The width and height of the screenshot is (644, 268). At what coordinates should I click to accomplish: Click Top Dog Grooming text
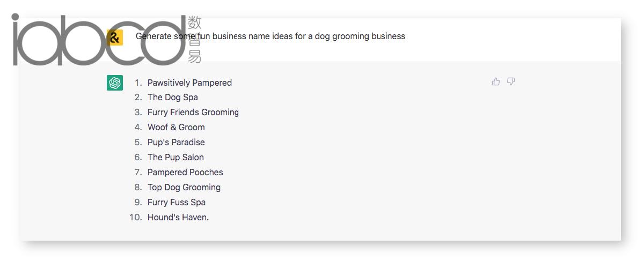click(x=184, y=187)
